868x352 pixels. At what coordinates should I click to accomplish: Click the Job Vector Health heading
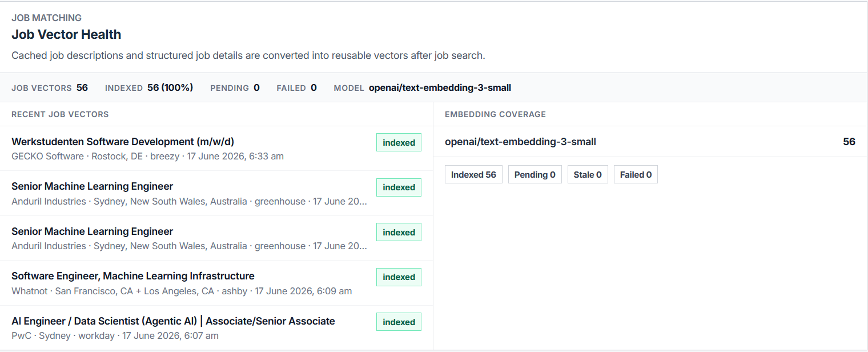click(66, 34)
